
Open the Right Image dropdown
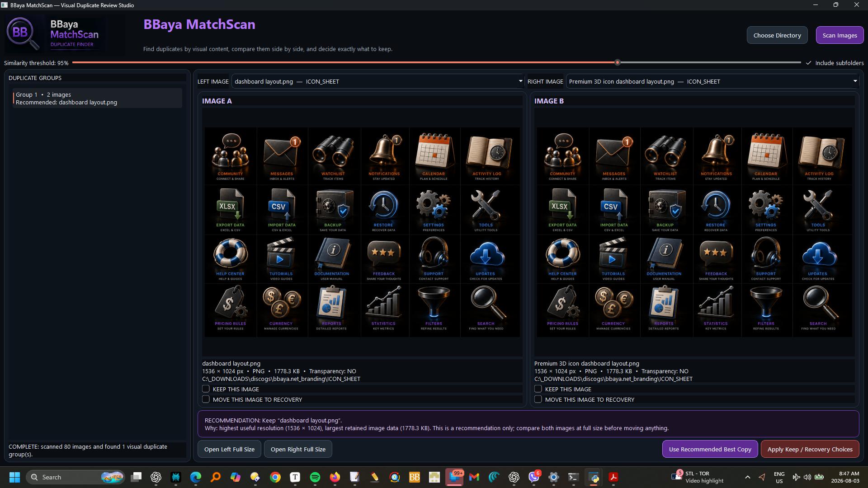click(712, 81)
